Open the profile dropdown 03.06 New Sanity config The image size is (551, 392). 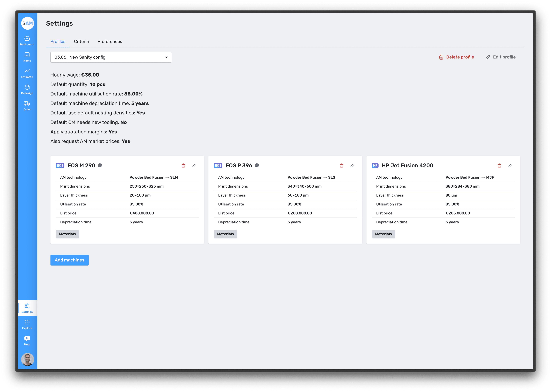coord(111,57)
